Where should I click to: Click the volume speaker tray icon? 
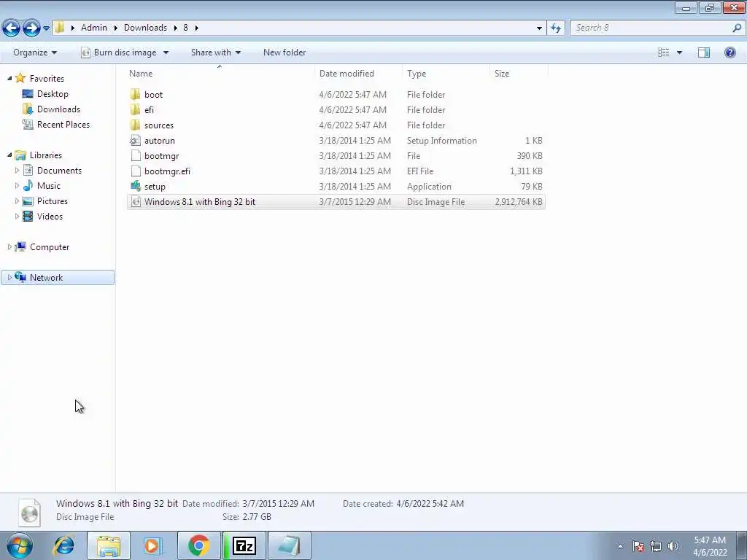point(673,546)
